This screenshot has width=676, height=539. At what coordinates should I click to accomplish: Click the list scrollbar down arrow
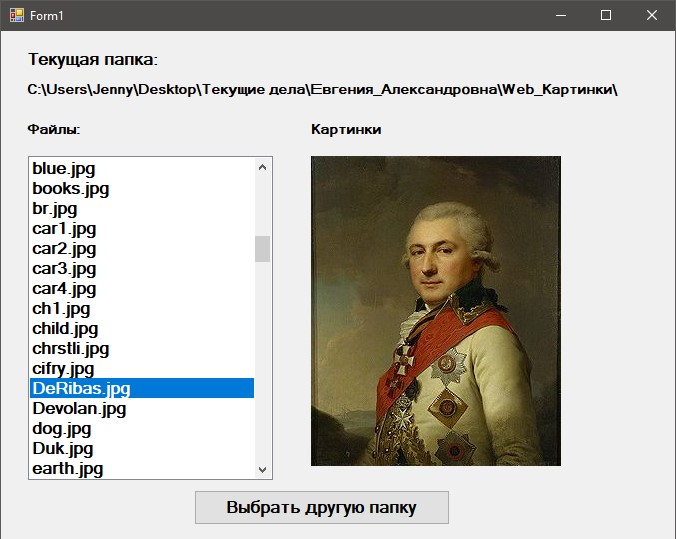(x=263, y=469)
